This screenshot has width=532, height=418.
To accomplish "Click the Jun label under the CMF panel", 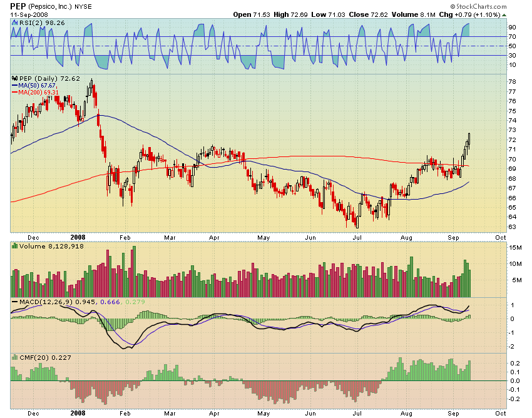I will [x=310, y=413].
